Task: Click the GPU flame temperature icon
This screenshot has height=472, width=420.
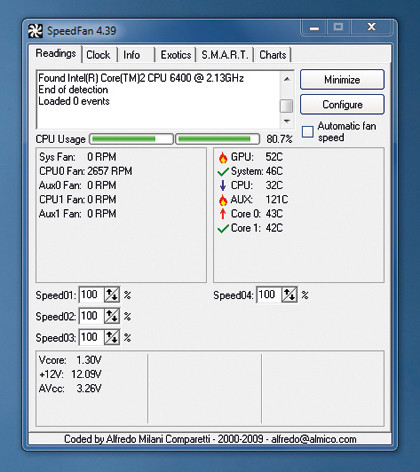Action: (x=223, y=157)
